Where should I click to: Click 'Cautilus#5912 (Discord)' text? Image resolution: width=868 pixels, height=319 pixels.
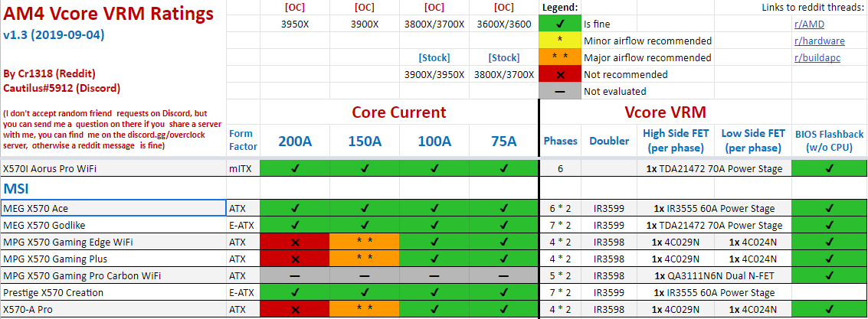pos(61,88)
